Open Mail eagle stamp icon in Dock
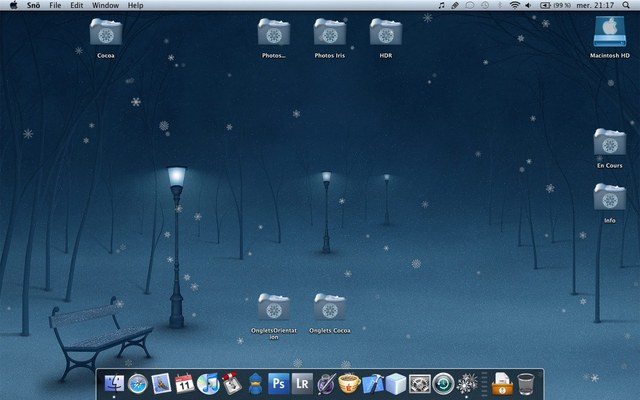640x400 pixels. click(x=161, y=384)
